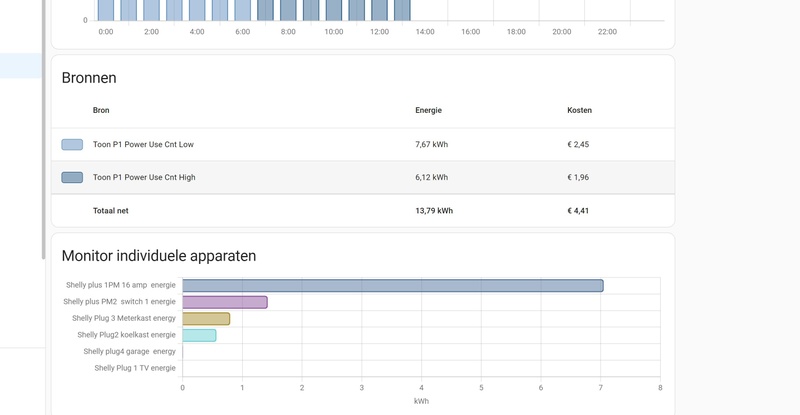Click the dark blue Cnt High color swatch
Viewport: 800px width, 415px height.
(x=72, y=178)
